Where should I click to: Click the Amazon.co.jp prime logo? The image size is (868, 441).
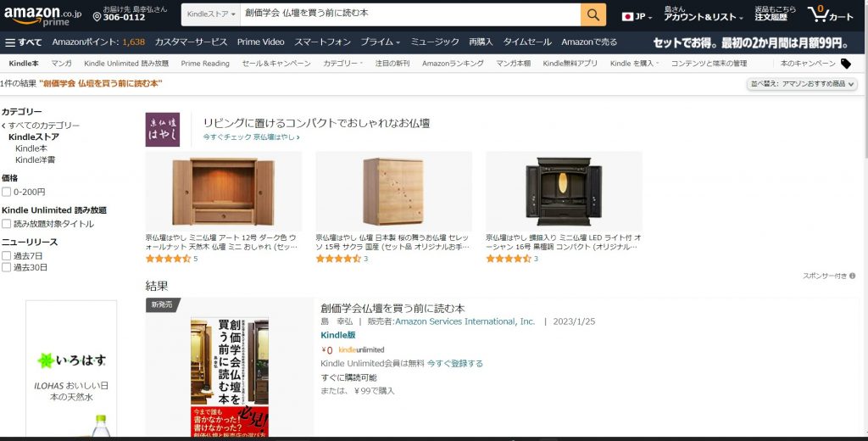tap(42, 15)
